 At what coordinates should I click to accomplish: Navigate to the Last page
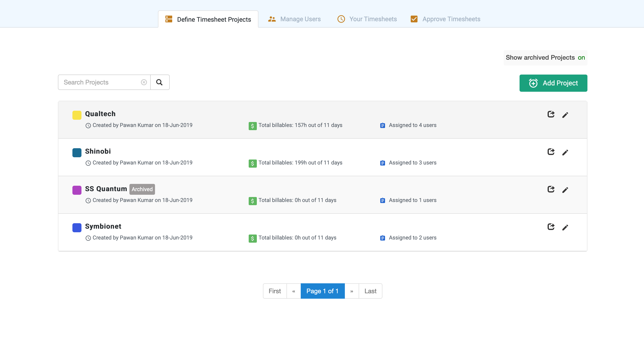(x=370, y=291)
